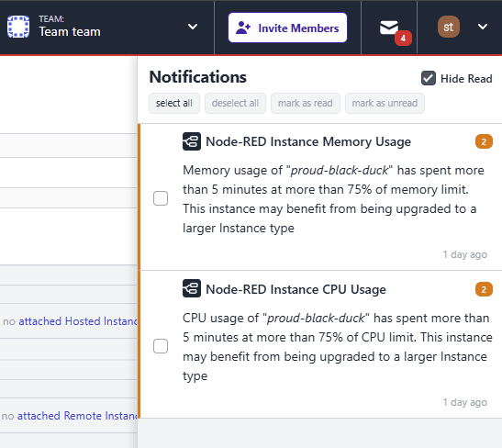Click the orange count badge on Memory Usage

point(484,141)
